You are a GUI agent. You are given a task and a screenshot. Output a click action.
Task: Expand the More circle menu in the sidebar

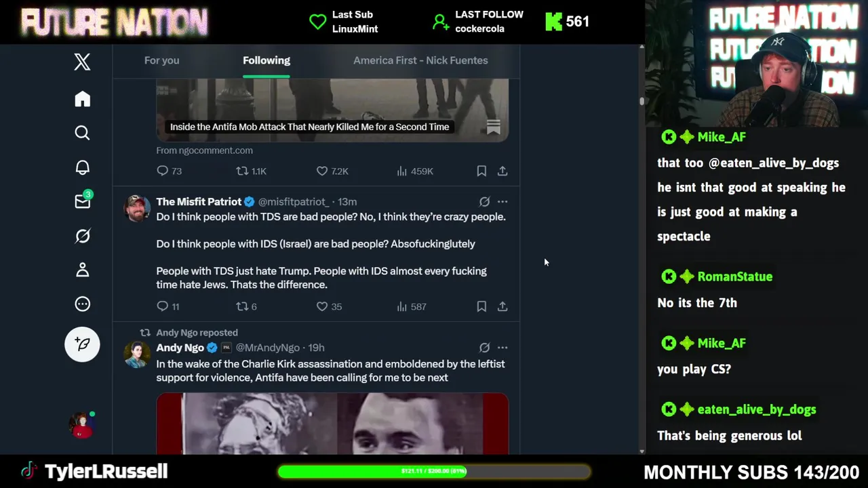pyautogui.click(x=82, y=304)
